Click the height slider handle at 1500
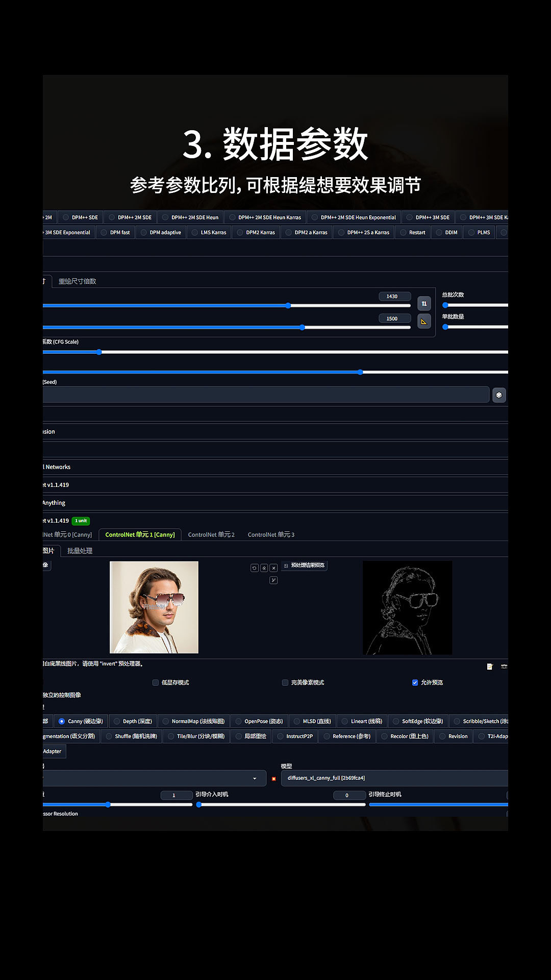This screenshot has width=551, height=980. (x=302, y=327)
